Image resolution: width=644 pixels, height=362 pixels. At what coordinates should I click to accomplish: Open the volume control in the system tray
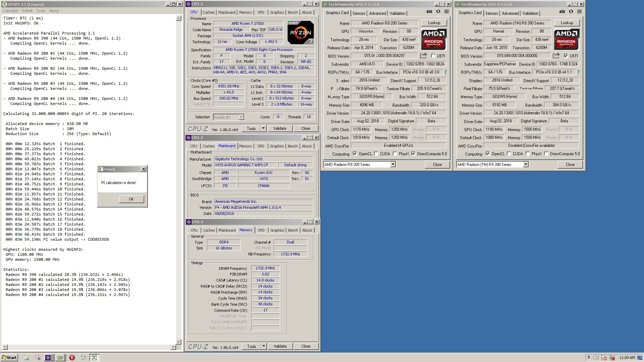coord(596,358)
